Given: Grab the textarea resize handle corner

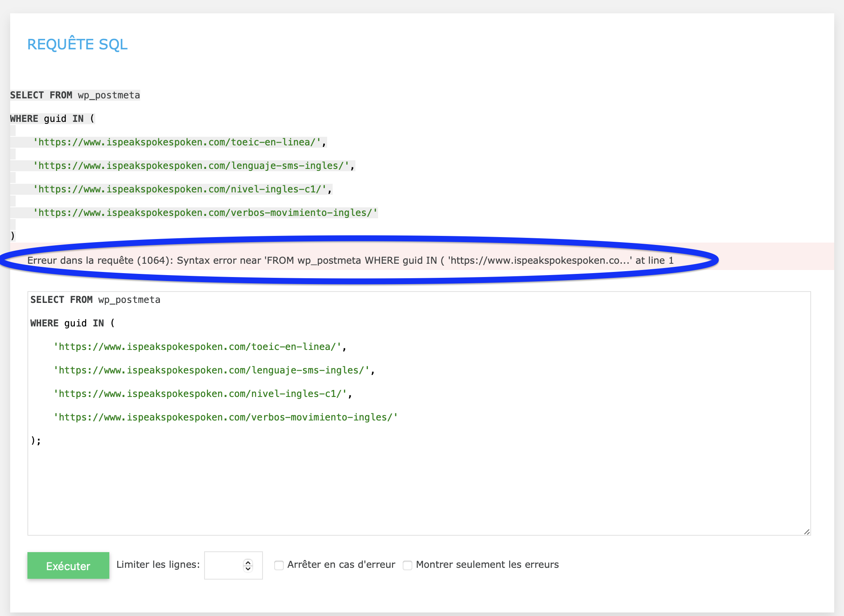Looking at the screenshot, I should click(x=807, y=531).
